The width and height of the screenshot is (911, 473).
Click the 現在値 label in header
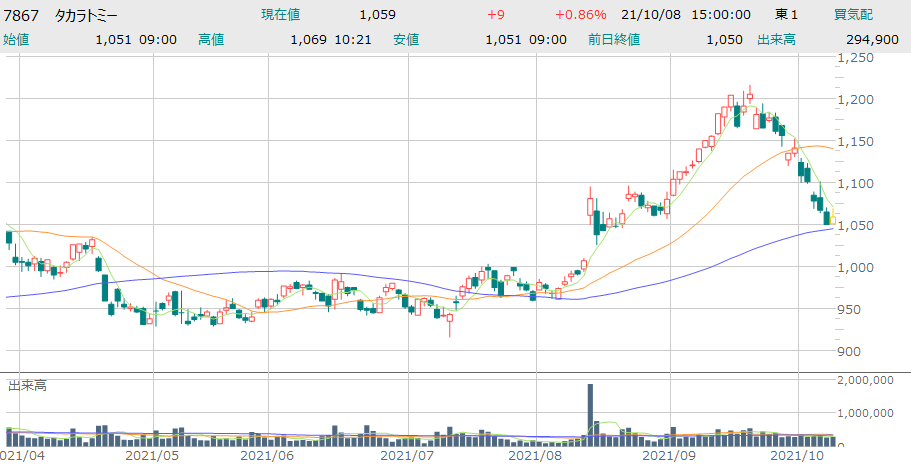(280, 15)
